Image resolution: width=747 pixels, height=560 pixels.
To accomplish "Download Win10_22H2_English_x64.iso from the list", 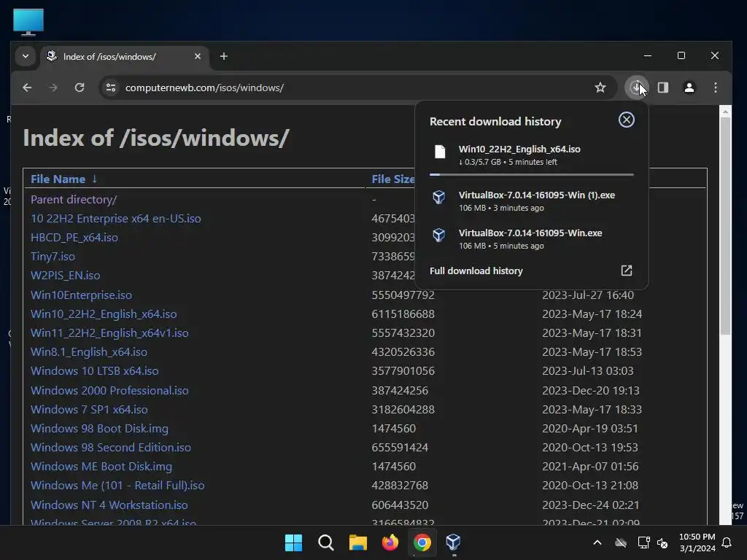I will click(104, 314).
